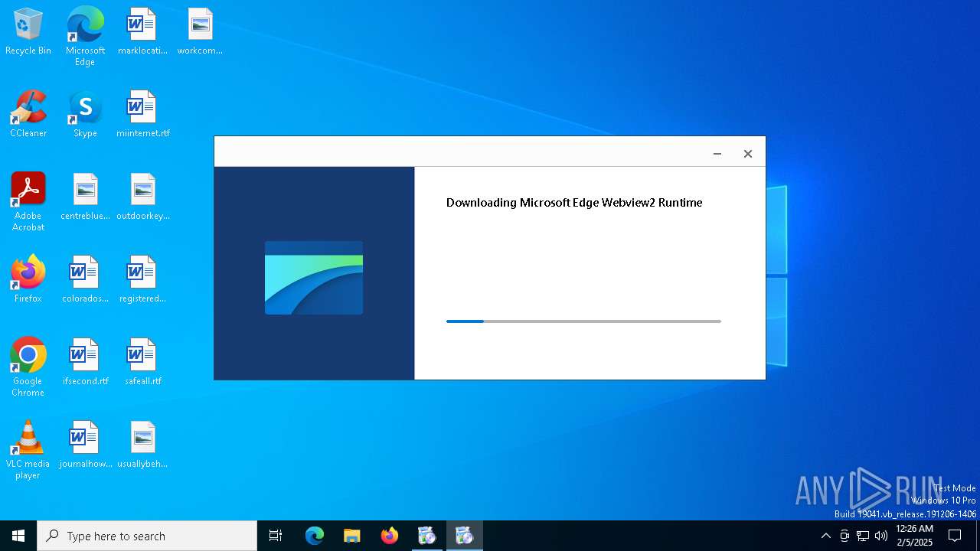Screen dimensions: 980x551
Task: Select the journalhow... Word document icon
Action: click(85, 445)
